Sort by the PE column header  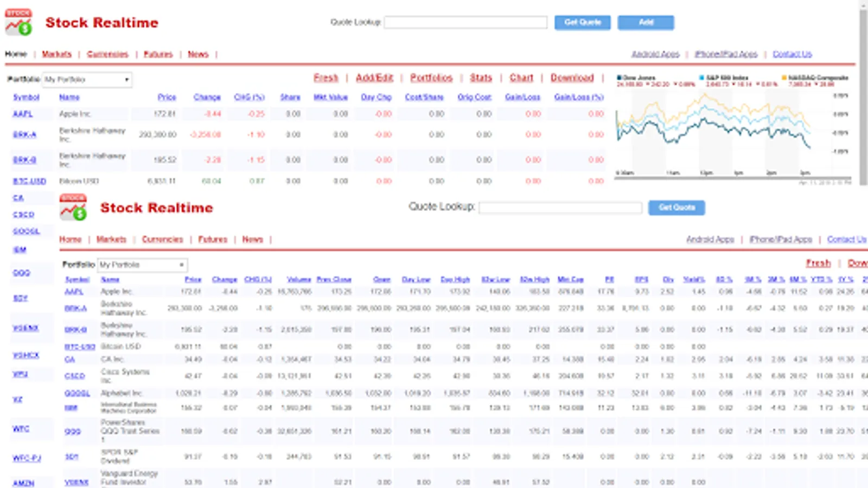pyautogui.click(x=610, y=279)
